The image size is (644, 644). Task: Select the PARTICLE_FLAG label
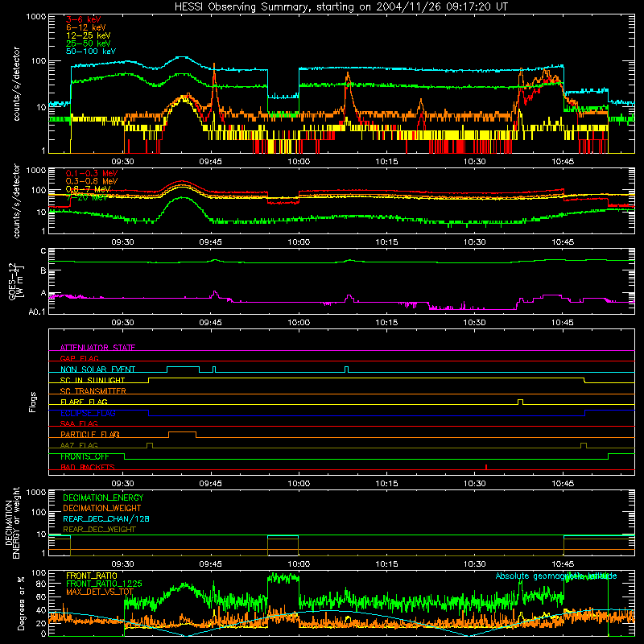pos(90,435)
